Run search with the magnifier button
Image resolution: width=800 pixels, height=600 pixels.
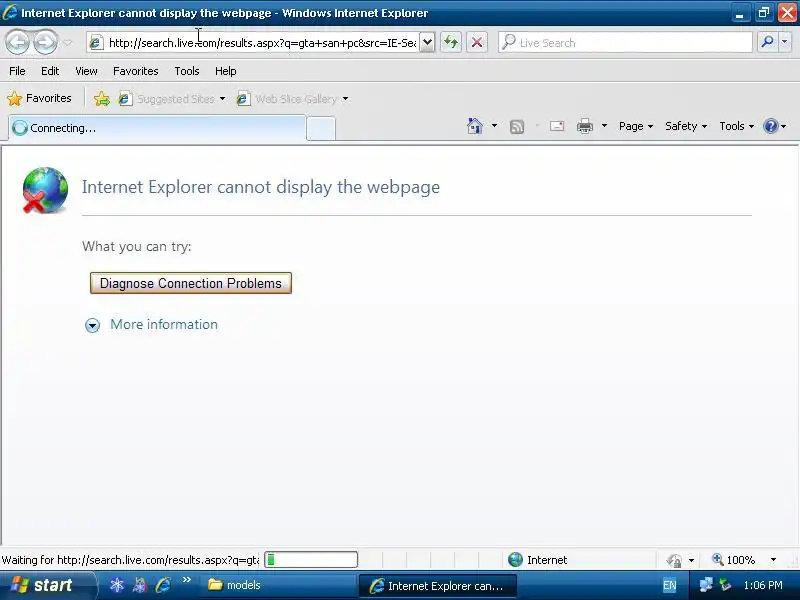click(766, 42)
